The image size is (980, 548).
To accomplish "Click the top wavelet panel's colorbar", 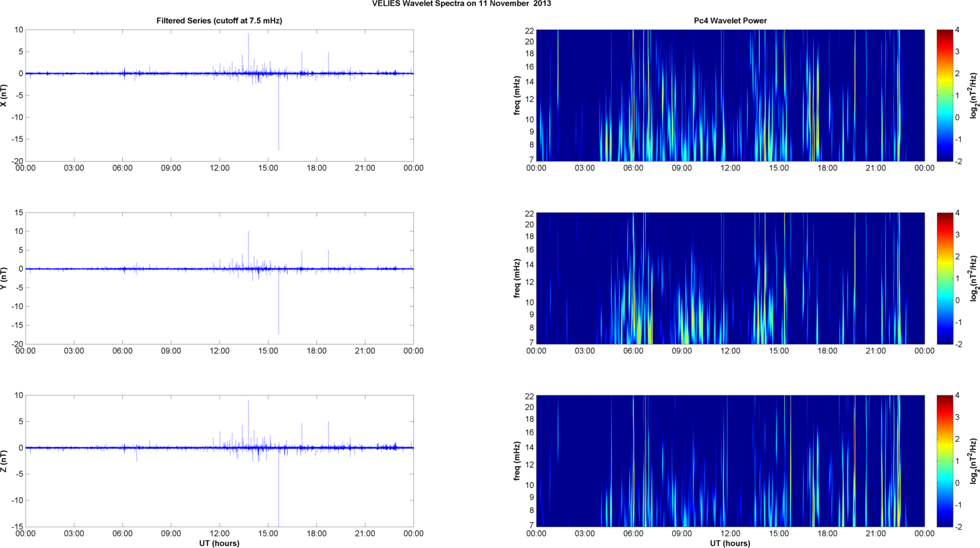I will (944, 95).
